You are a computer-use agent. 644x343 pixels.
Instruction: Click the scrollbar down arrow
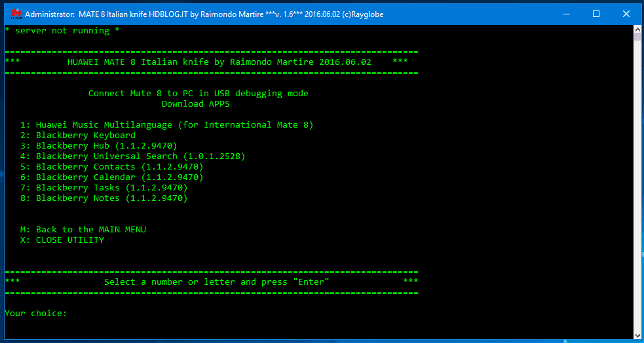pyautogui.click(x=637, y=334)
